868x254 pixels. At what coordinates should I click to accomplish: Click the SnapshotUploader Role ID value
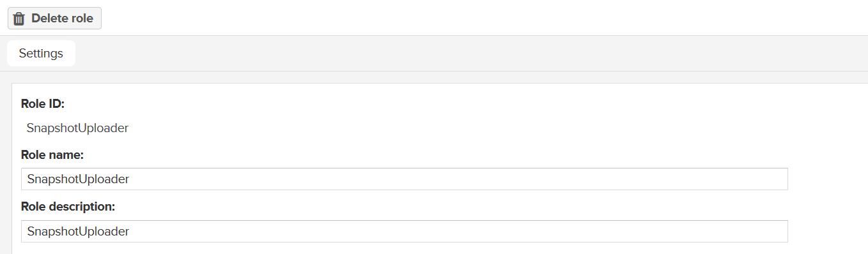click(77, 128)
